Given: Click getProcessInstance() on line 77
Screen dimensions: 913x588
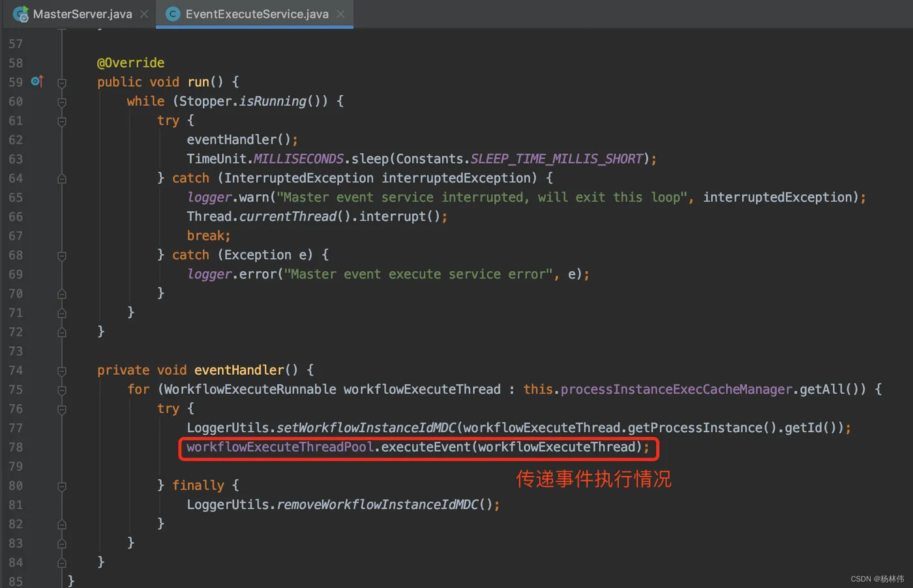Looking at the screenshot, I should [x=702, y=428].
